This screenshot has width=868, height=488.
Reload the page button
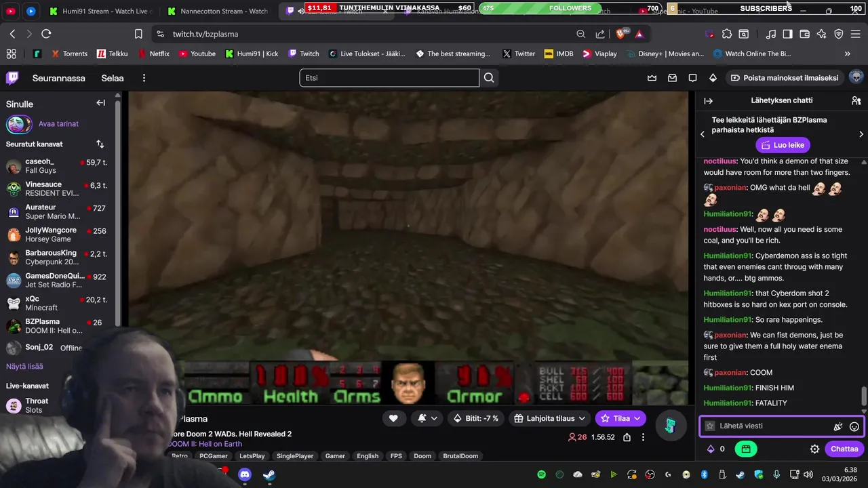[x=46, y=34]
